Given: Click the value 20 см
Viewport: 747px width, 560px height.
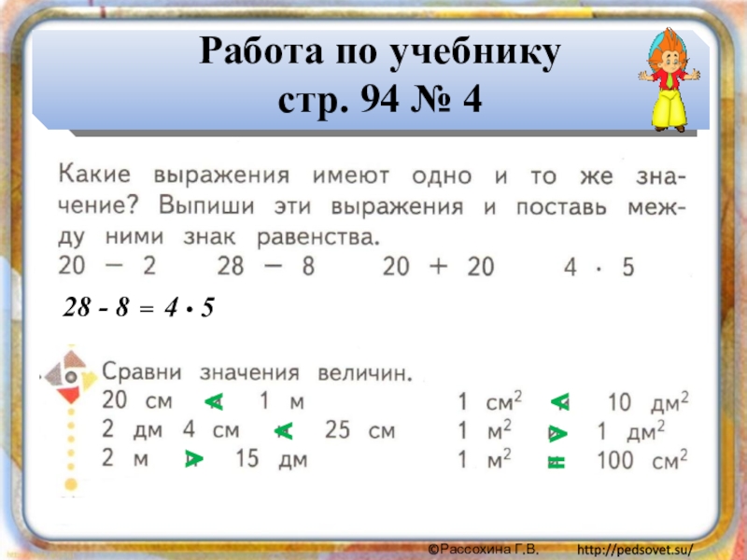Looking at the screenshot, I should (137, 401).
